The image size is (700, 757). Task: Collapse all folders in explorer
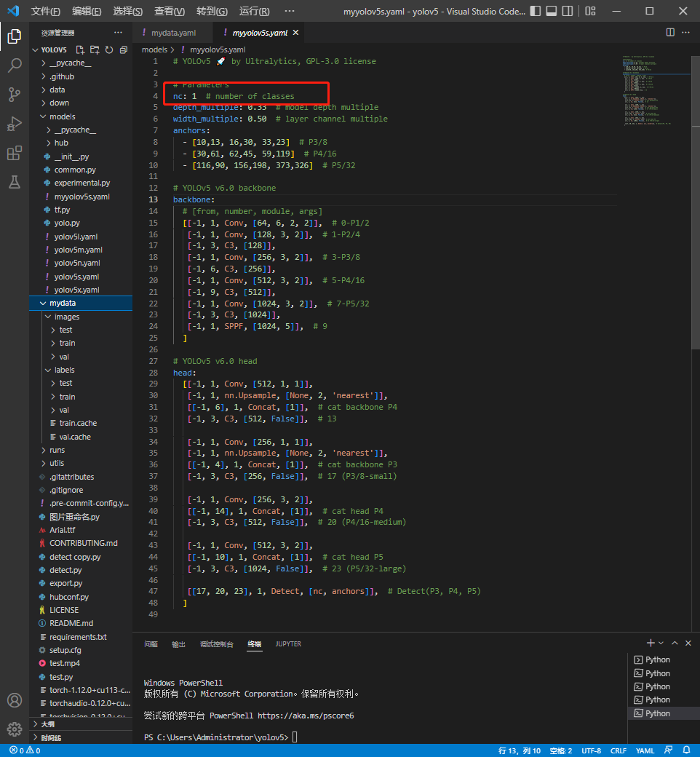(124, 49)
